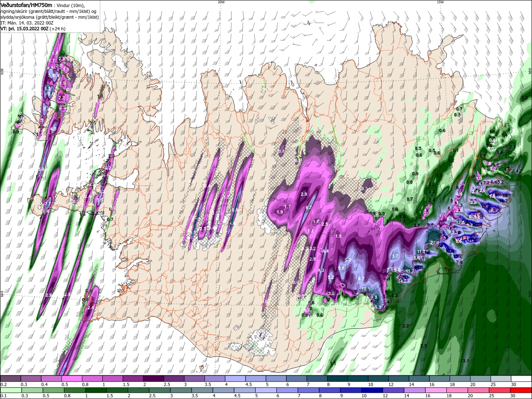Select the lilac swatch between 14 and 16 in lower legend
Screen dimensions: 532x399
point(415,390)
